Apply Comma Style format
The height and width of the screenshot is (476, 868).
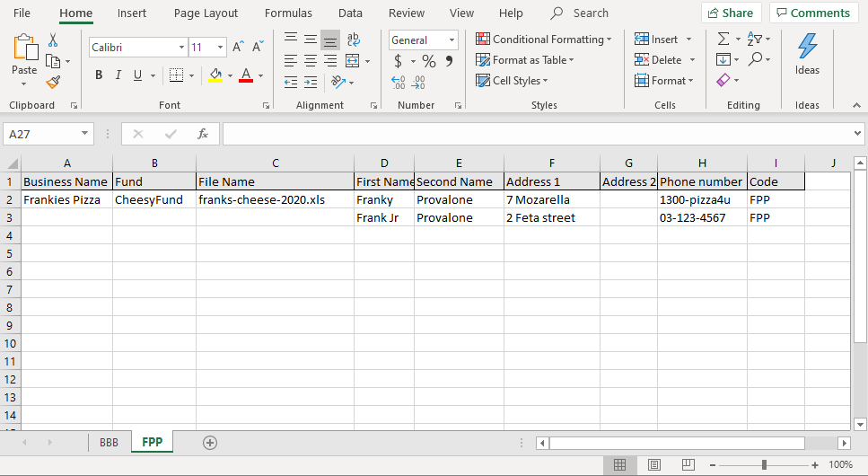449,60
